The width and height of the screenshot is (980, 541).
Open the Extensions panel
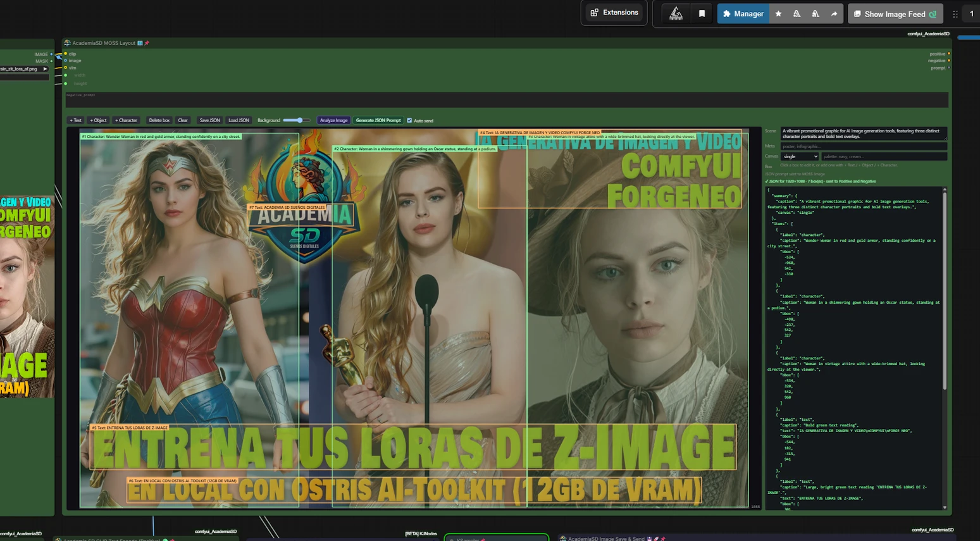click(614, 13)
